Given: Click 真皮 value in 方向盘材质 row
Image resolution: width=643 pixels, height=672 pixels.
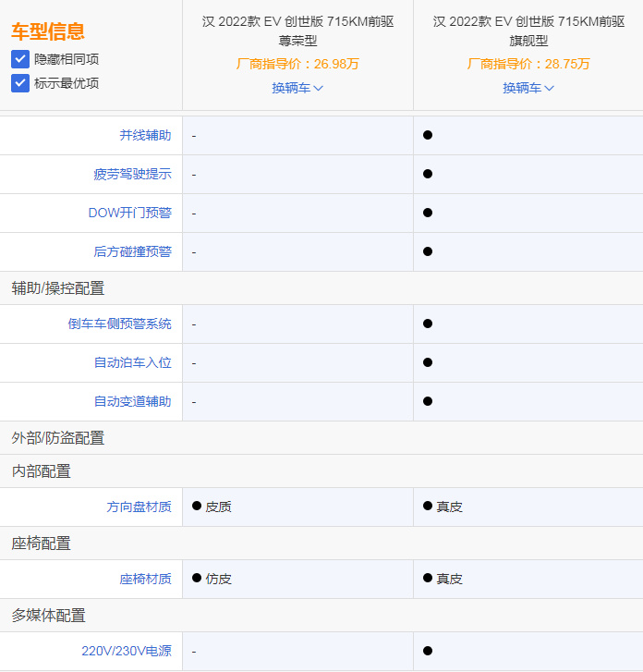Looking at the screenshot, I should coord(449,507).
